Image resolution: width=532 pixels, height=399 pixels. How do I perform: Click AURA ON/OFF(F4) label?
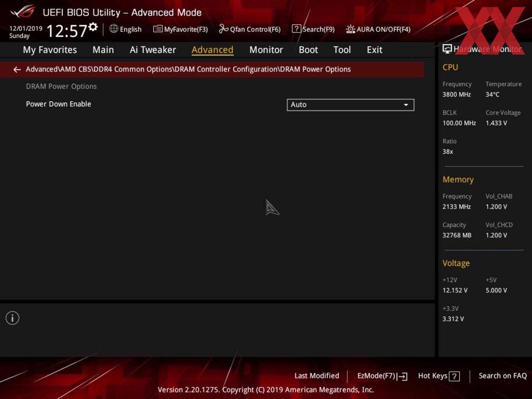pos(383,29)
